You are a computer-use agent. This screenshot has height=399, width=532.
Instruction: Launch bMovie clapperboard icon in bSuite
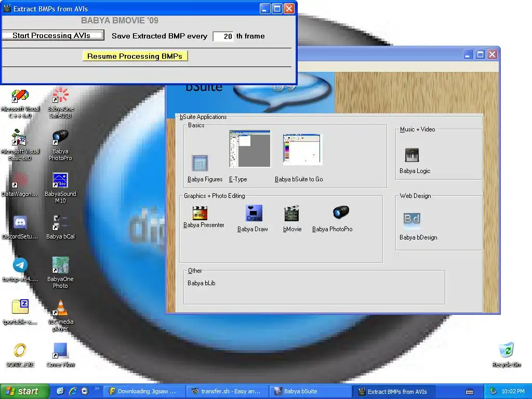pos(291,214)
